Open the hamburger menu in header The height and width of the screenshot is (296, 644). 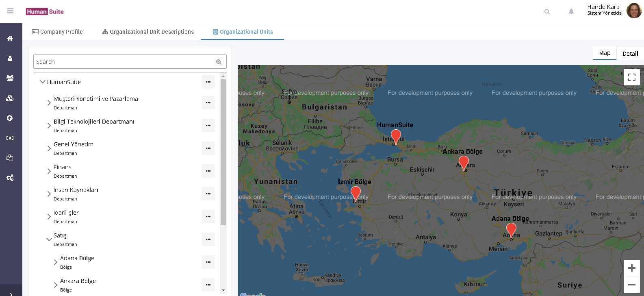coord(11,11)
